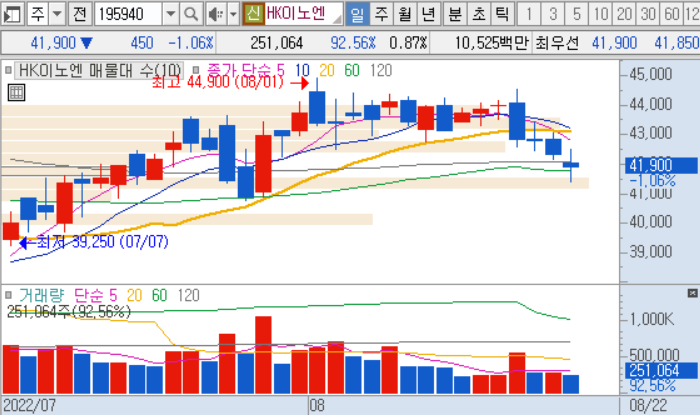Click current price 41,900 in quote bar
This screenshot has height=415, width=700.
tap(54, 43)
